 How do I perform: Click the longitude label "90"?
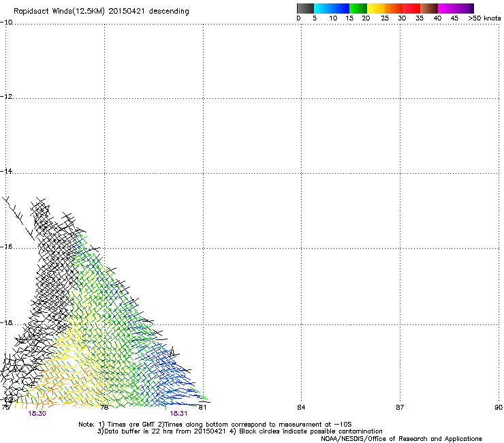(499, 408)
